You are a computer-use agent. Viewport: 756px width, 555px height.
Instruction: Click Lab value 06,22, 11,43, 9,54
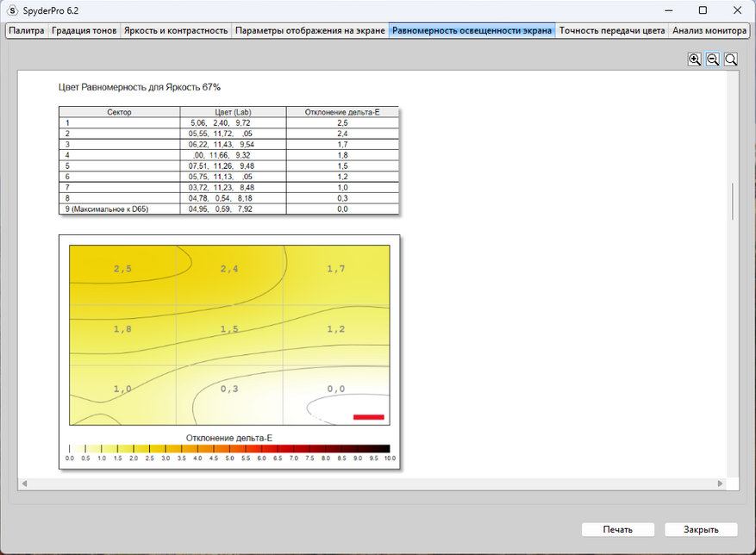[x=222, y=144]
